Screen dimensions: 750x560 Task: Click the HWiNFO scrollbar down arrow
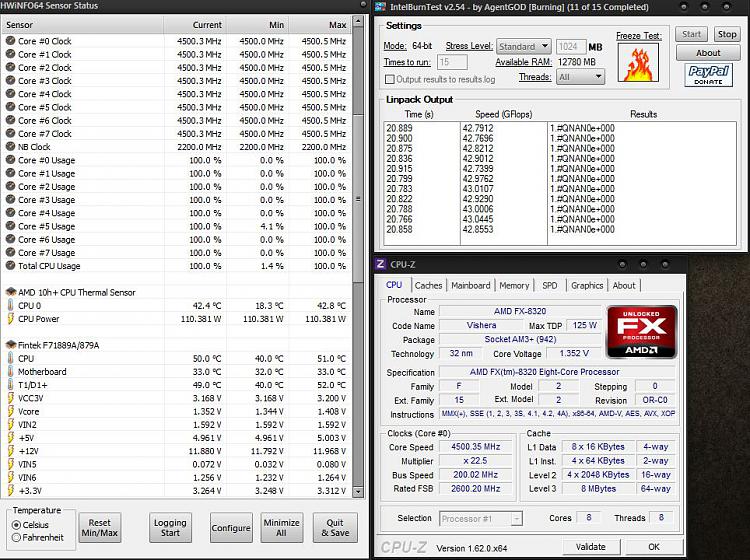[357, 492]
